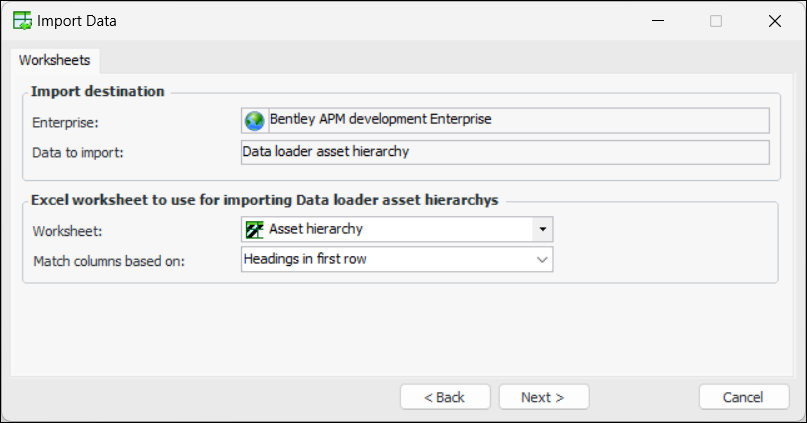Switch to the Worksheets tab

point(54,60)
